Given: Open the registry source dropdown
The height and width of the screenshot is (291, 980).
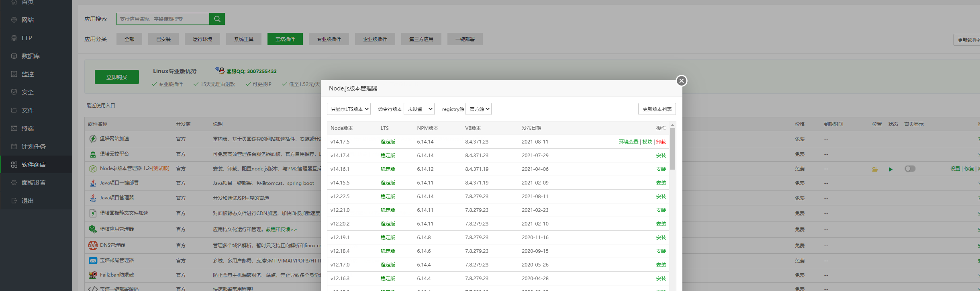Looking at the screenshot, I should (478, 109).
